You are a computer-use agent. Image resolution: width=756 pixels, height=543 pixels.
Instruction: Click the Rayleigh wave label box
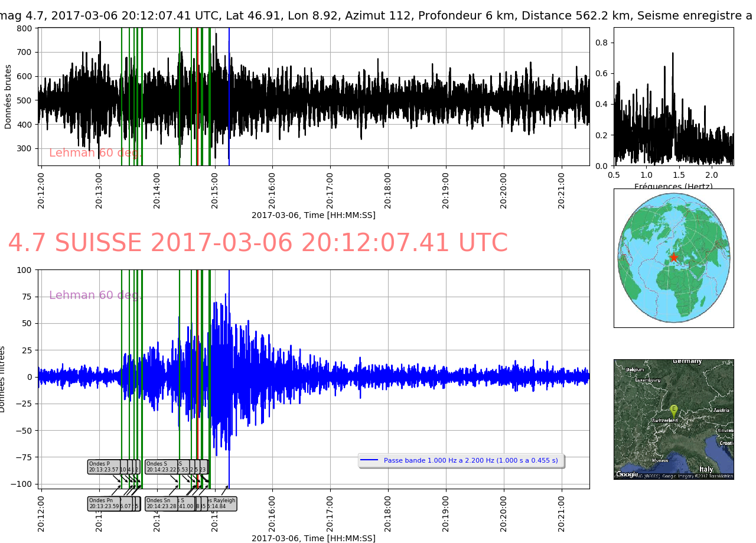point(222,503)
